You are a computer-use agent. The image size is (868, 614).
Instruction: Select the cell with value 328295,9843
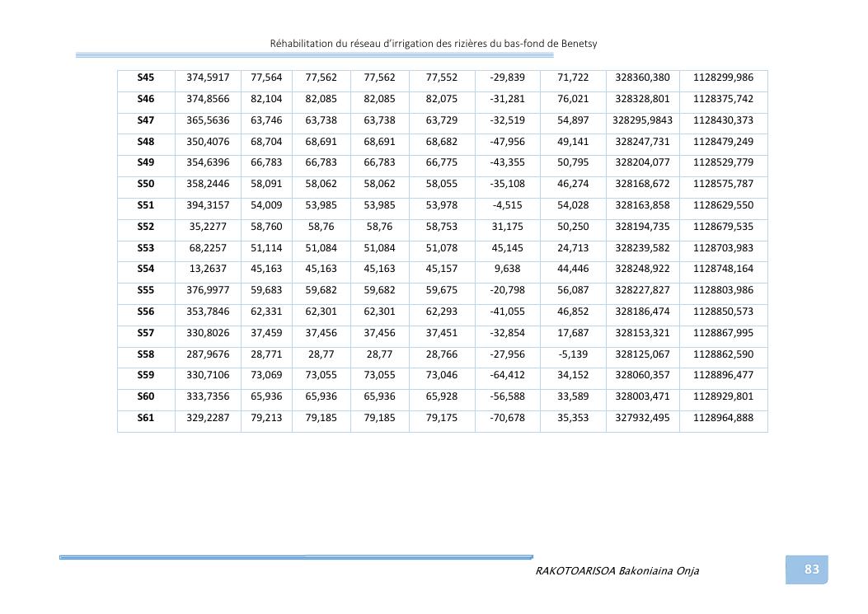coord(642,120)
